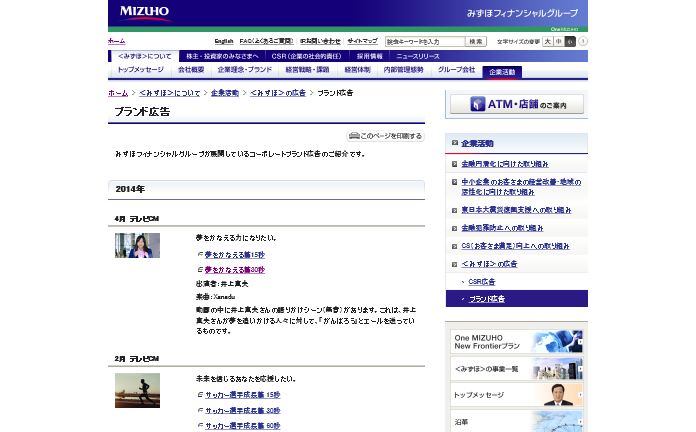
Task: Open the ATM・店舗のご案内 banner
Action: 517,104
